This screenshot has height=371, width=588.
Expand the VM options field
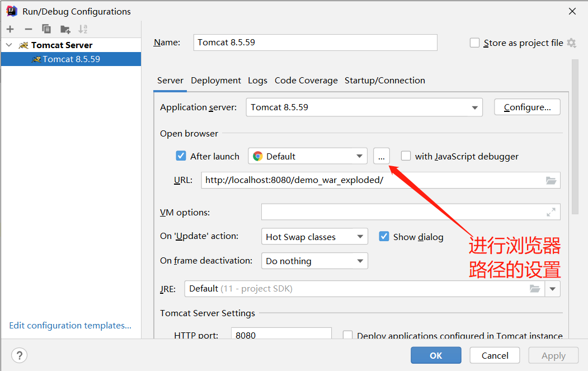[x=551, y=212]
